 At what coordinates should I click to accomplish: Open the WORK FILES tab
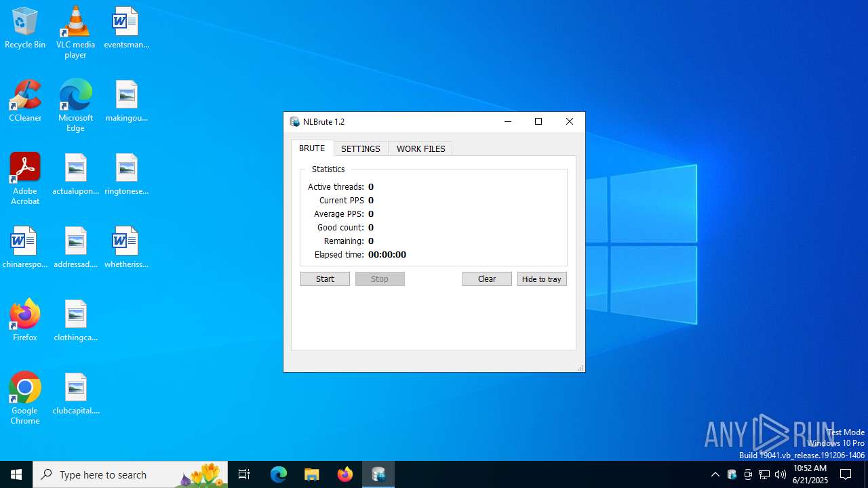[x=421, y=148]
